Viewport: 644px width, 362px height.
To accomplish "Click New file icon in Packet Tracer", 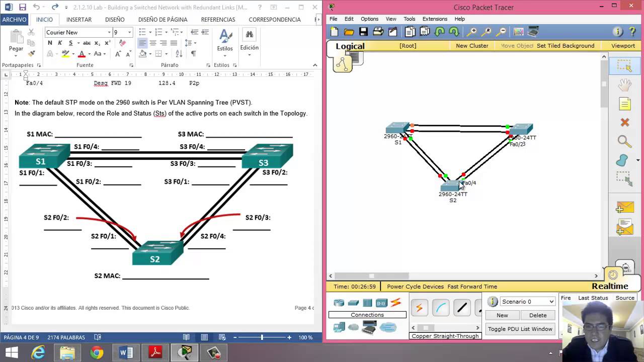I will tap(335, 32).
